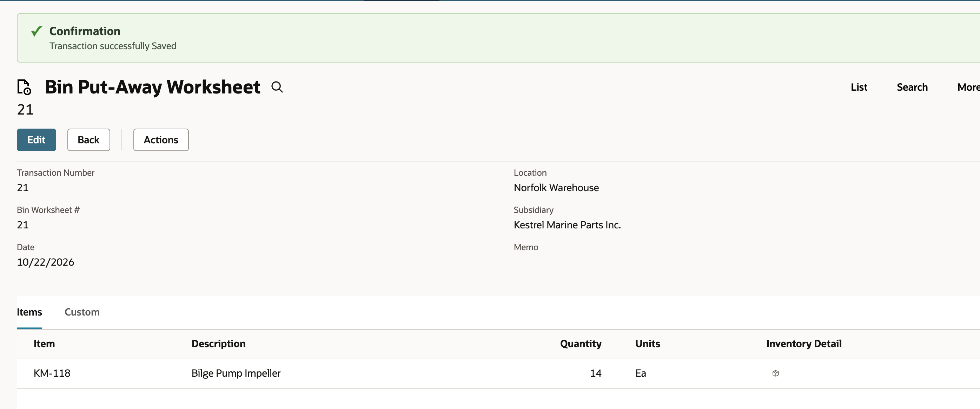Open the Search link
Screen dimensions: 980x409
coord(912,87)
